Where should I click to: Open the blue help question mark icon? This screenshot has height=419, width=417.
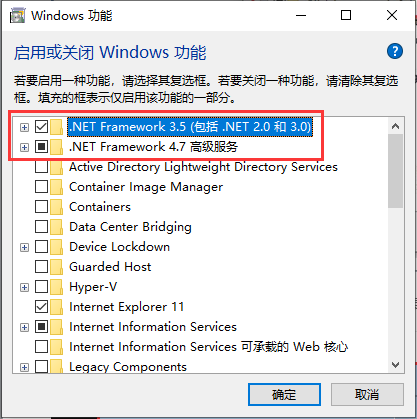(x=395, y=51)
